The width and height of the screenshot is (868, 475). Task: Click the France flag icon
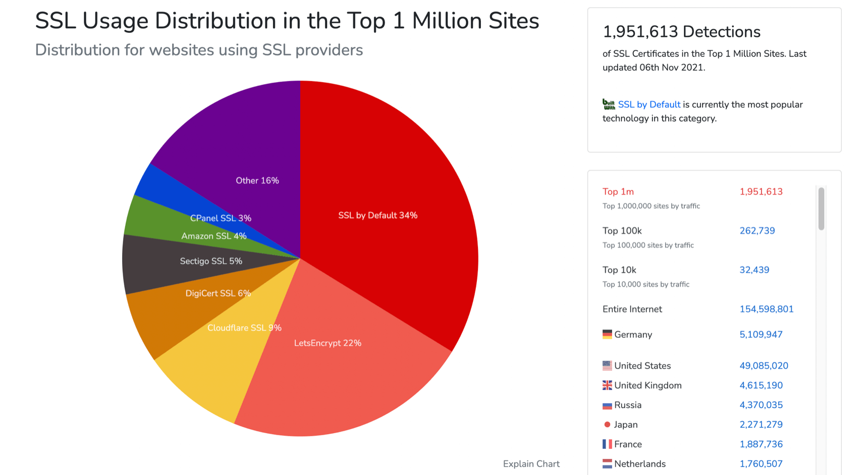click(x=607, y=444)
